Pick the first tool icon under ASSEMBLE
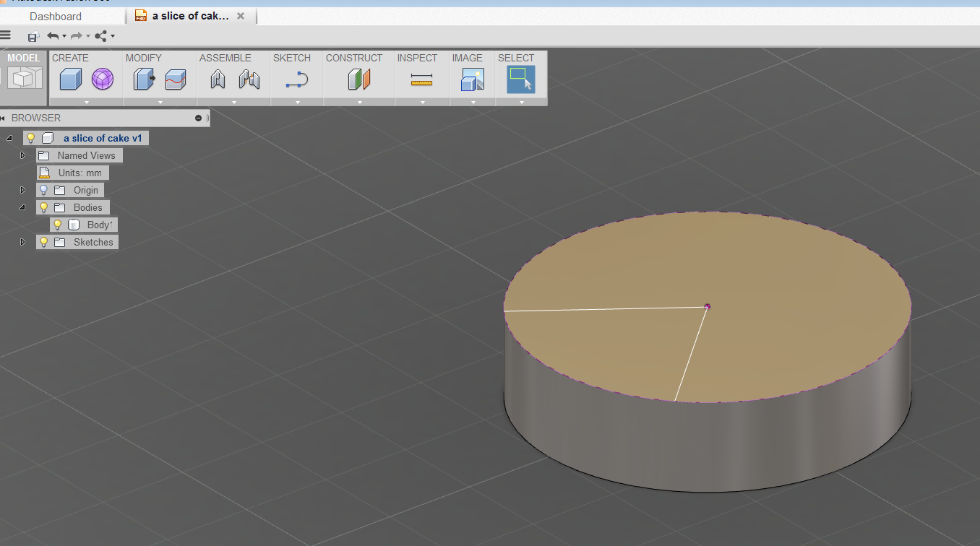The width and height of the screenshot is (980, 546). point(218,79)
